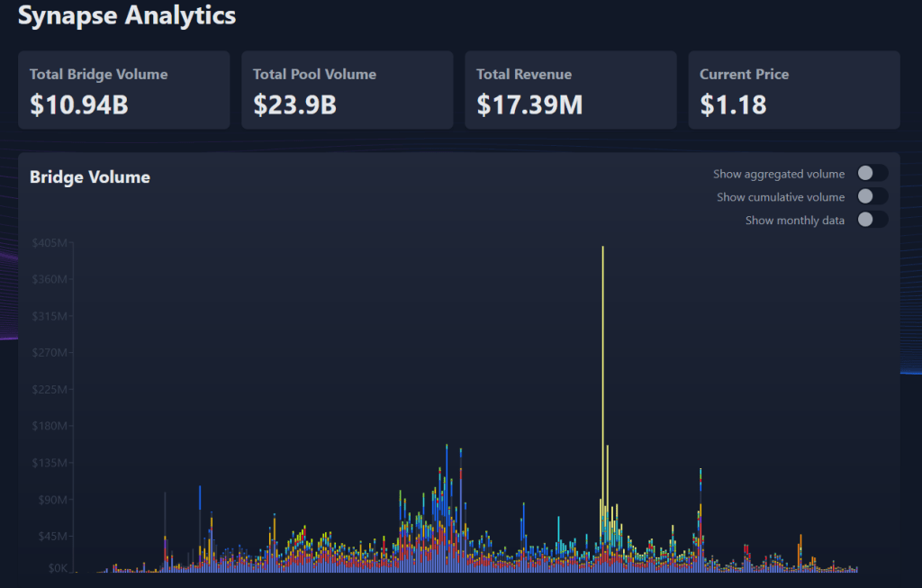Click the $23.9B pool volume value

[294, 105]
